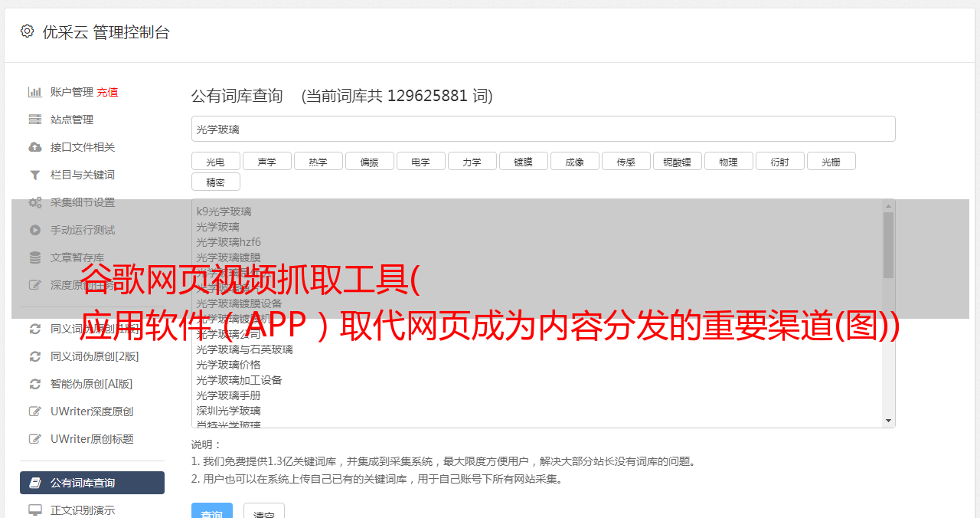Viewport: 980px width, 518px height.
Task: Select 深圳光学玻璃 in the results list
Action: (228, 411)
